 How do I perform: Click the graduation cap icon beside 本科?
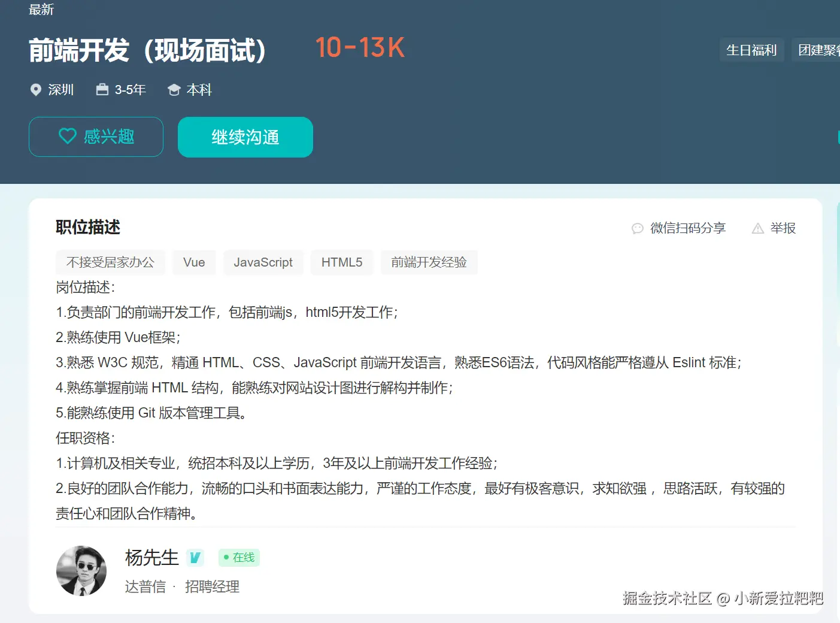[174, 89]
